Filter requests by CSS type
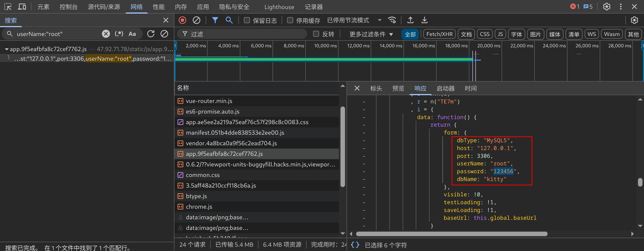This screenshot has width=644, height=251. click(485, 34)
